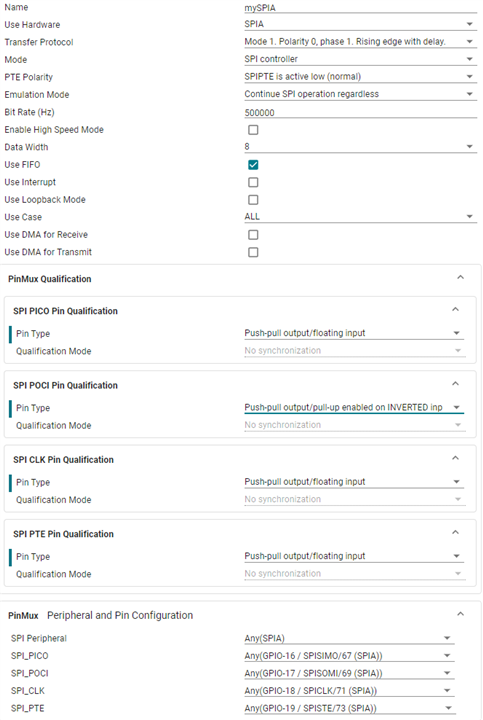The height and width of the screenshot is (720, 483).
Task: Collapse Peripheral and Pin Configuration section
Action: point(461,614)
